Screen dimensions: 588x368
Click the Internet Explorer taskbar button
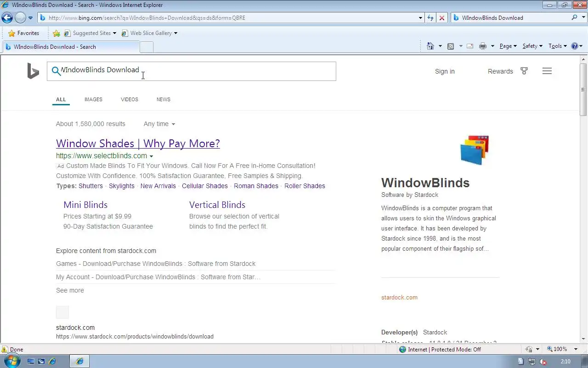pyautogui.click(x=79, y=362)
